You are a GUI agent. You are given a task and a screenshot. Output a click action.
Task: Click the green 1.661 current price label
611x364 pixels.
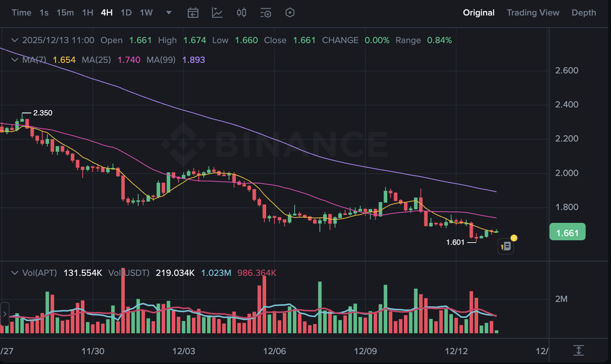[x=567, y=232]
